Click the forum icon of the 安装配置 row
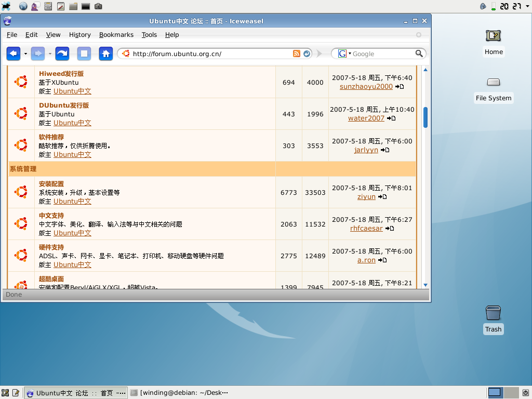This screenshot has width=532, height=399. click(21, 192)
